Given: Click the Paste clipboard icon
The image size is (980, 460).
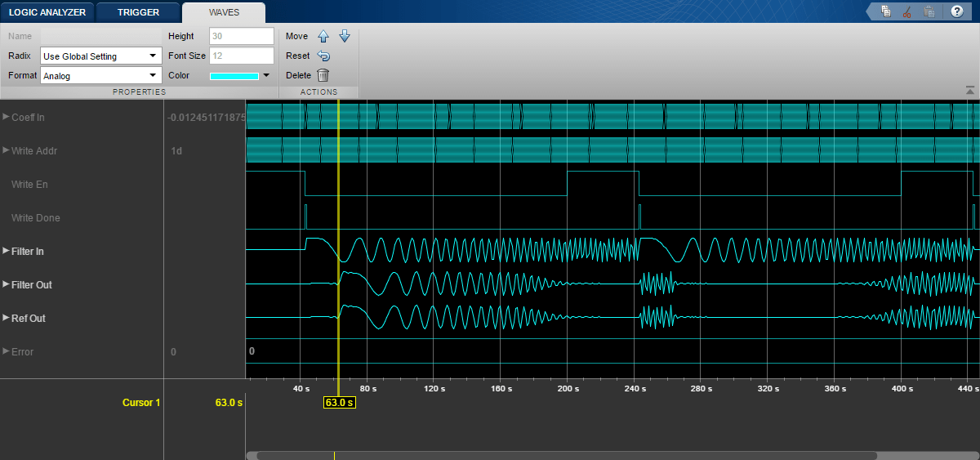Looking at the screenshot, I should pyautogui.click(x=929, y=11).
